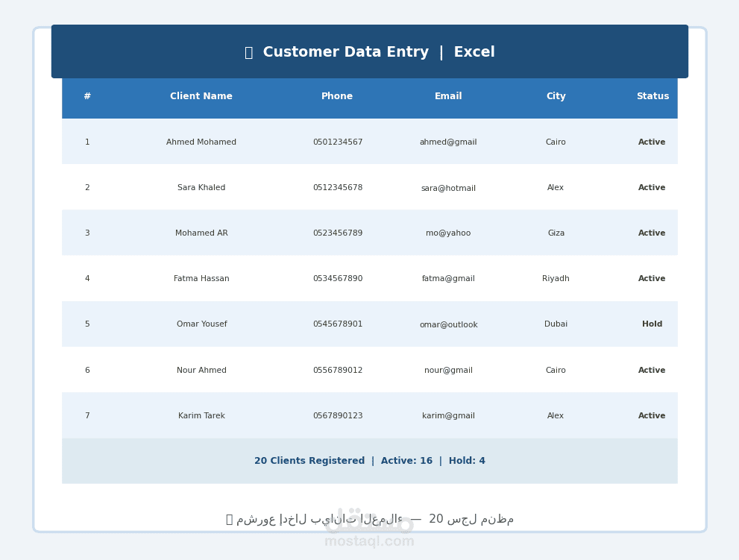Click the Status column header

[652, 96]
